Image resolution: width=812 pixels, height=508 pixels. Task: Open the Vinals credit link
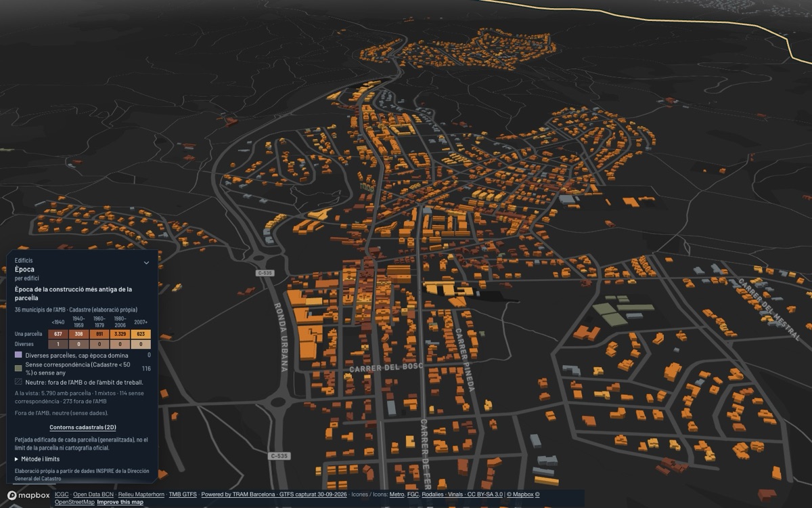[x=457, y=494]
